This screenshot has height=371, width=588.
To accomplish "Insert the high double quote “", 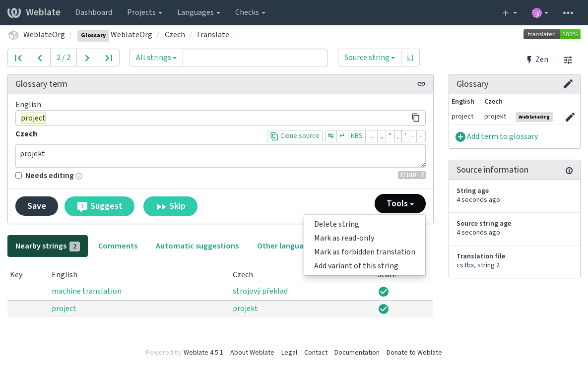I will click(390, 136).
